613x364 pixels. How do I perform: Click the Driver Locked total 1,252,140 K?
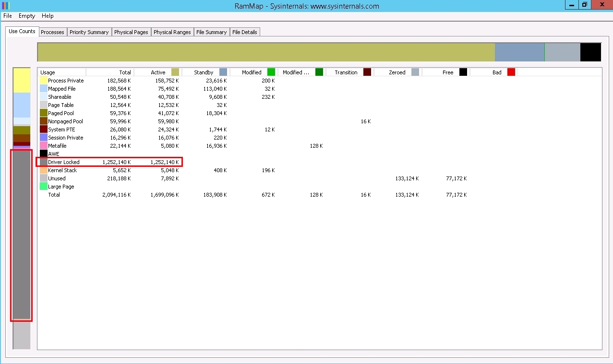click(x=116, y=162)
